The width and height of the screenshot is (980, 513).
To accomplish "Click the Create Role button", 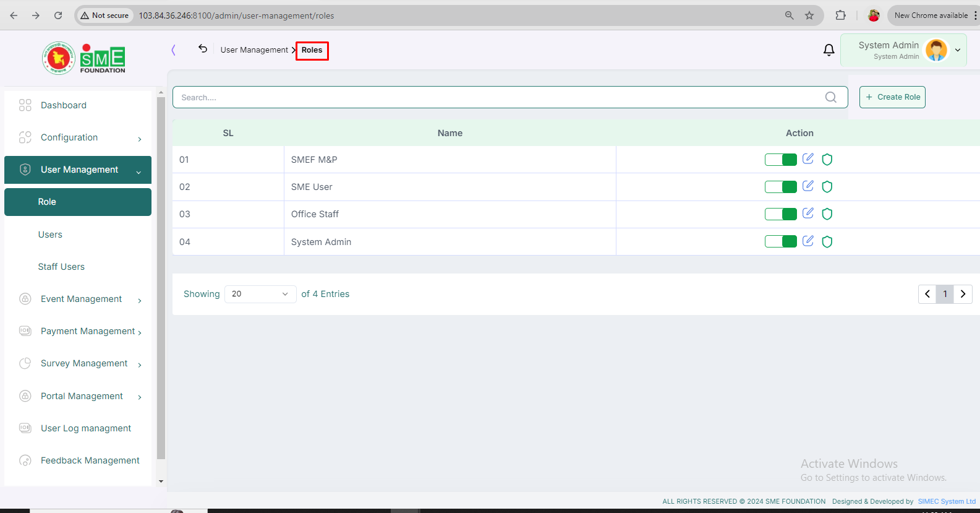I will click(892, 97).
